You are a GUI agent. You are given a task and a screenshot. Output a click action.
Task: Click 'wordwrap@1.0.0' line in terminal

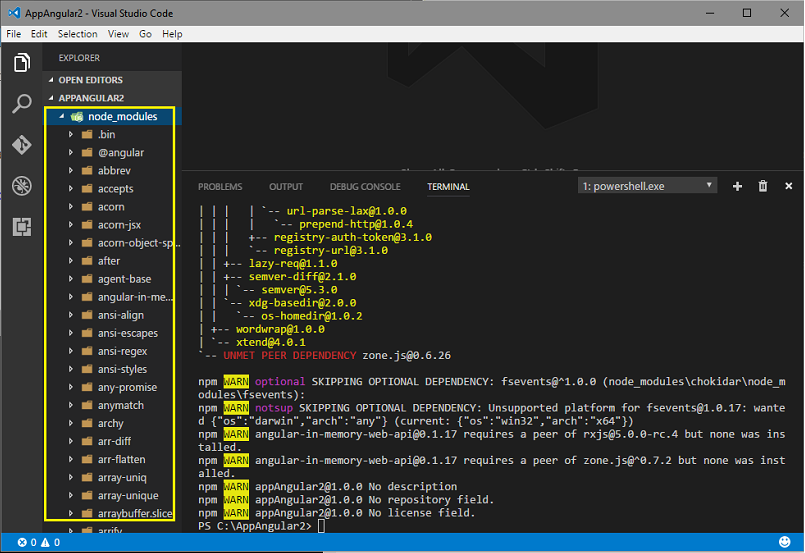tap(280, 329)
